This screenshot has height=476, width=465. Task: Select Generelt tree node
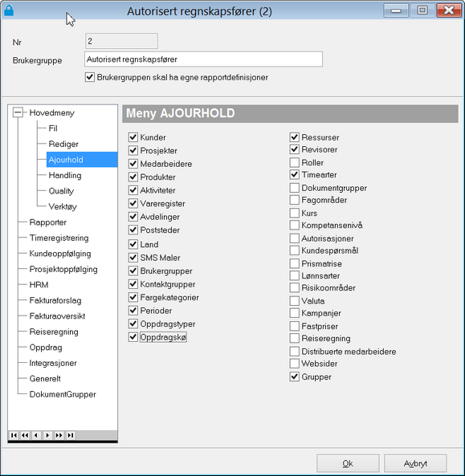(45, 379)
